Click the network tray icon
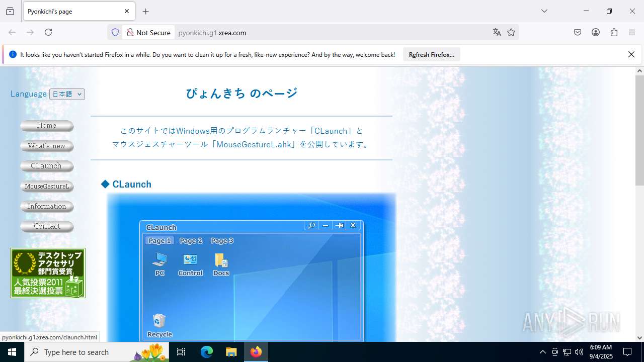 point(567,352)
